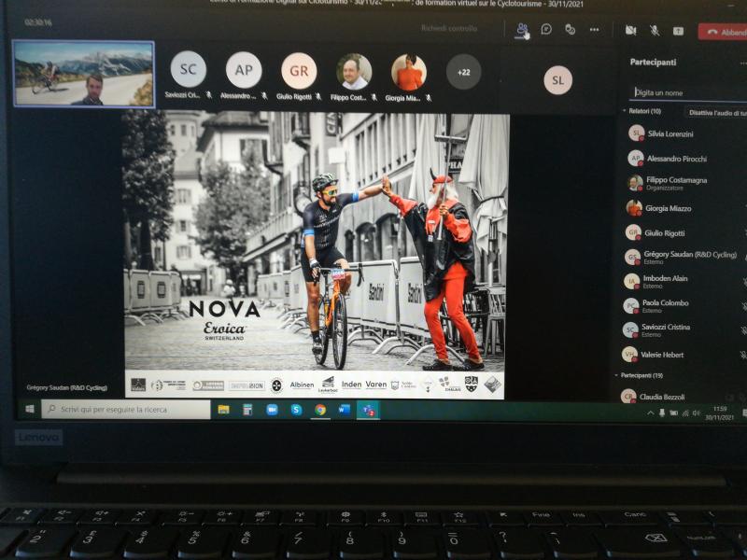The image size is (747, 560).
Task: Open more actions ellipsis menu
Action: pos(594,30)
